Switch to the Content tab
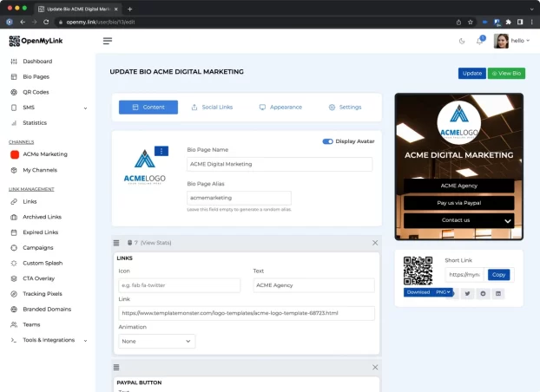Image resolution: width=540 pixels, height=392 pixels. pos(148,108)
